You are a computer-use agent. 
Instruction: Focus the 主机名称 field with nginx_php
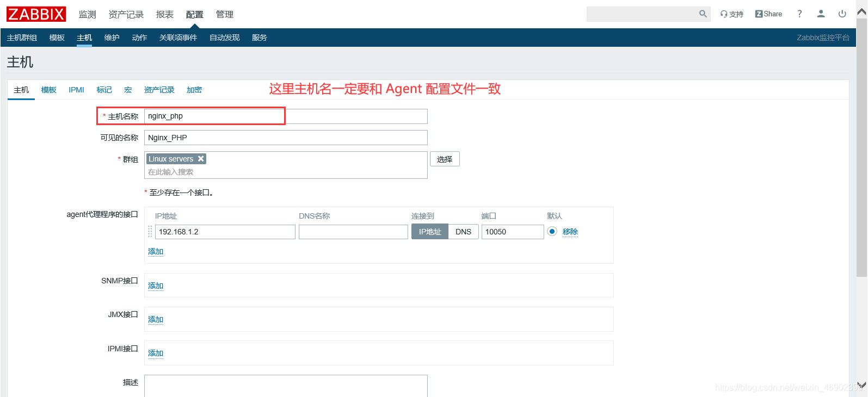pos(286,116)
